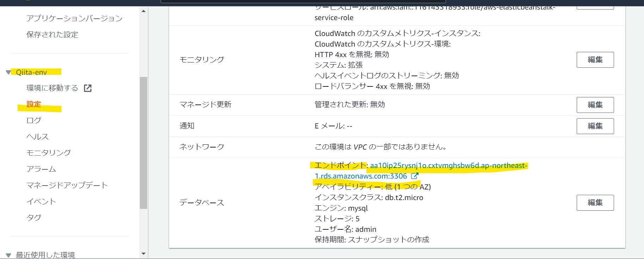
Task: Select text E メール: --
Action: coord(333,126)
